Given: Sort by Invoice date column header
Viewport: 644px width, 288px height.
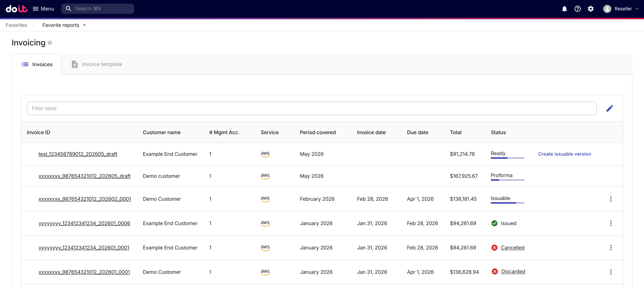Looking at the screenshot, I should pos(371,132).
